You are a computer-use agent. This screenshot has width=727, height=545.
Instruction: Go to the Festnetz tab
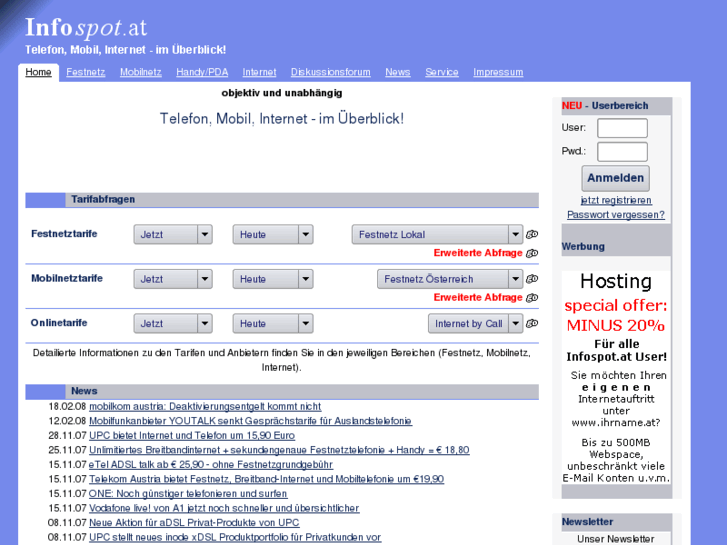coord(86,72)
